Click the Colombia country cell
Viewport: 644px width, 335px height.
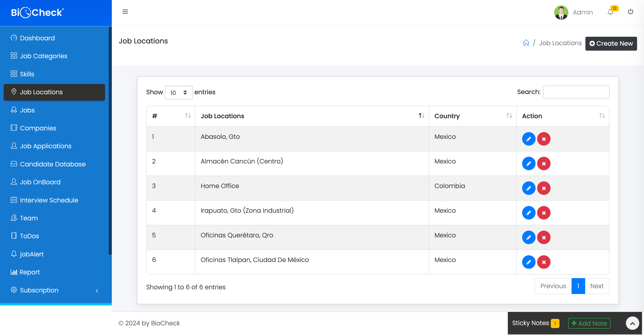(472, 188)
